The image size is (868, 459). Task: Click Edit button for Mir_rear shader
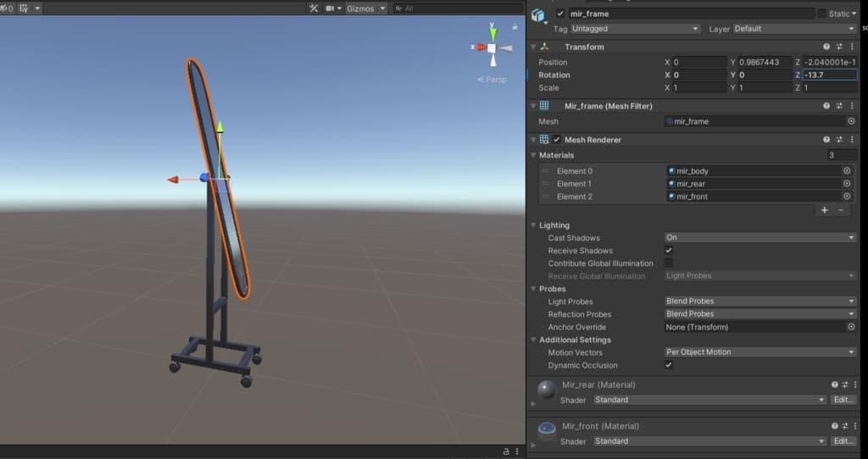coord(843,400)
